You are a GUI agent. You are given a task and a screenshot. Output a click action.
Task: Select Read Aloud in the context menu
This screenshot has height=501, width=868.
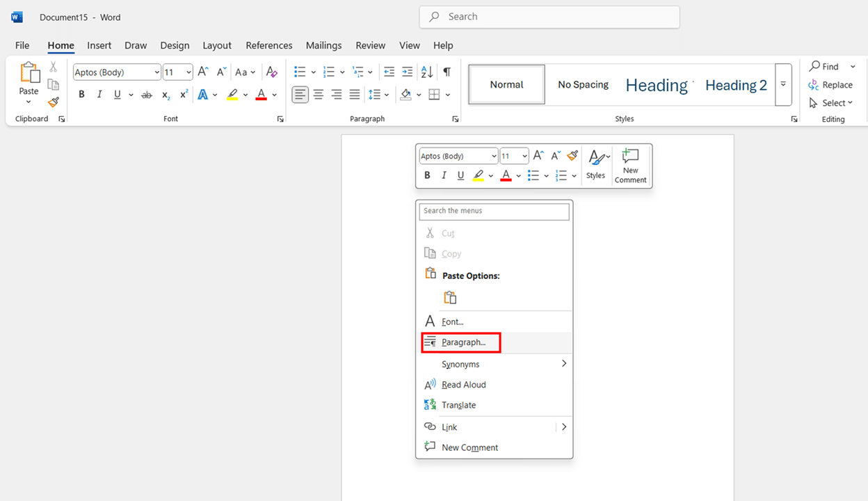coord(495,385)
